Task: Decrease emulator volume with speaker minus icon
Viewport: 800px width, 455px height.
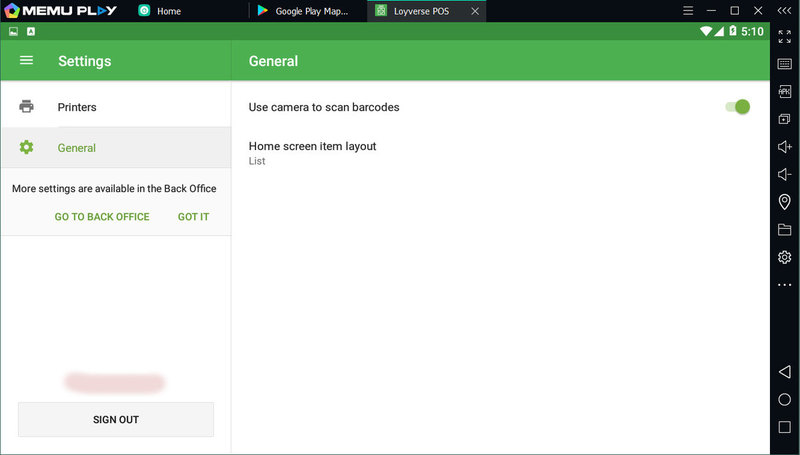Action: click(x=785, y=175)
